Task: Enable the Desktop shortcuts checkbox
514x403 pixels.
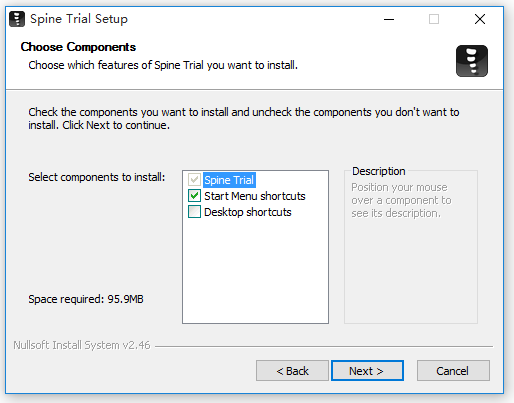Action: pos(194,212)
